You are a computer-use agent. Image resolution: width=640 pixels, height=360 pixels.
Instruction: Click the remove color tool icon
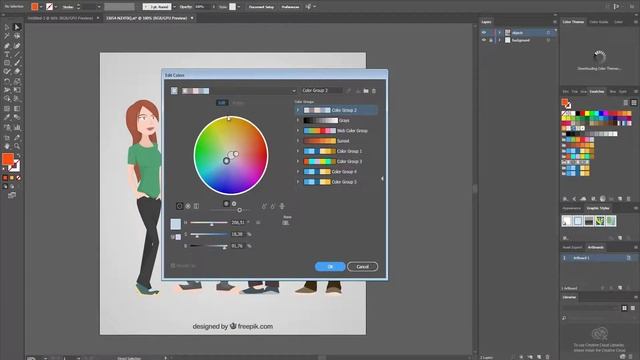(x=273, y=207)
